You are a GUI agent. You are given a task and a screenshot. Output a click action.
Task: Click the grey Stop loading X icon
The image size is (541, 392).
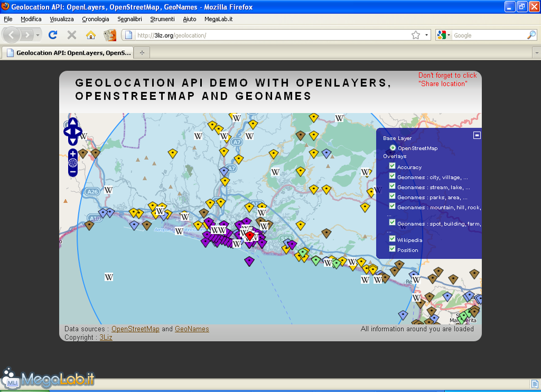(72, 35)
